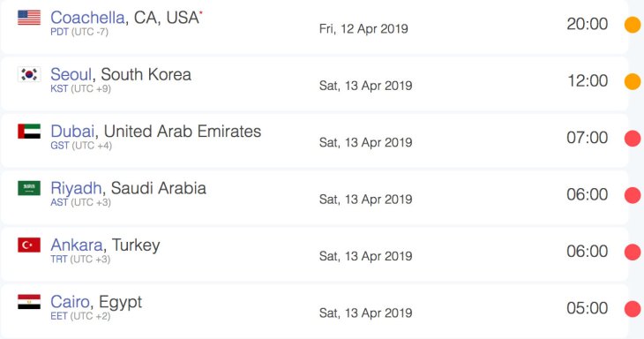Click the red dot in Dubai row
This screenshot has width=644, height=339.
(633, 138)
